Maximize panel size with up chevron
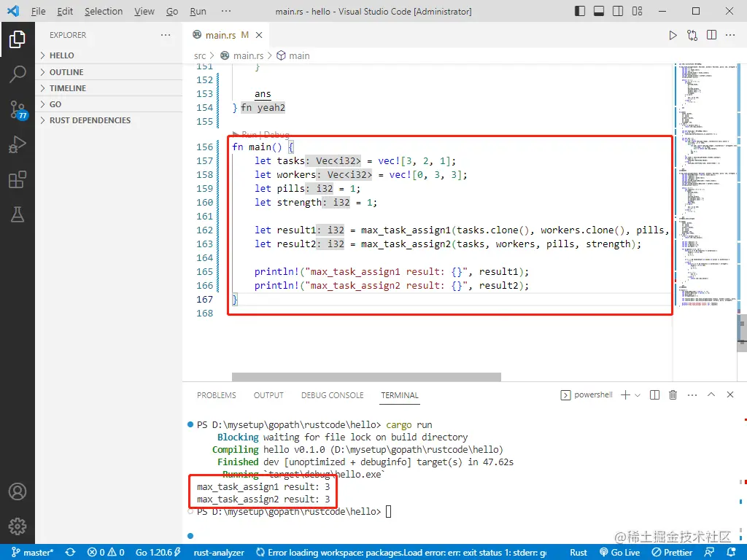The width and height of the screenshot is (747, 560). coord(711,394)
